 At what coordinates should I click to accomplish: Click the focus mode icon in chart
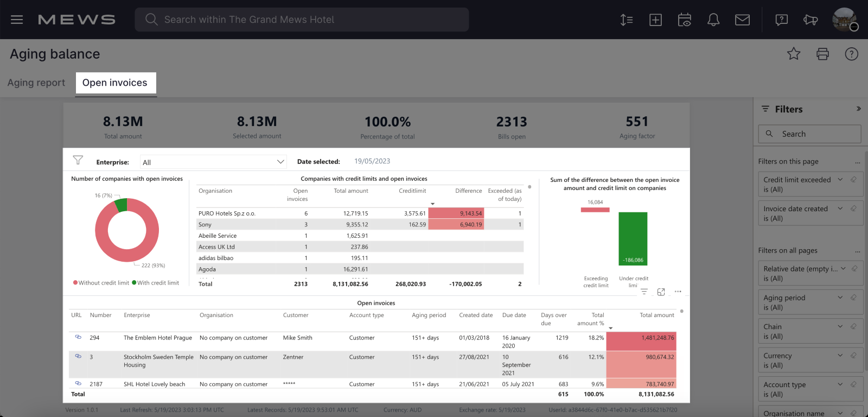click(x=661, y=292)
